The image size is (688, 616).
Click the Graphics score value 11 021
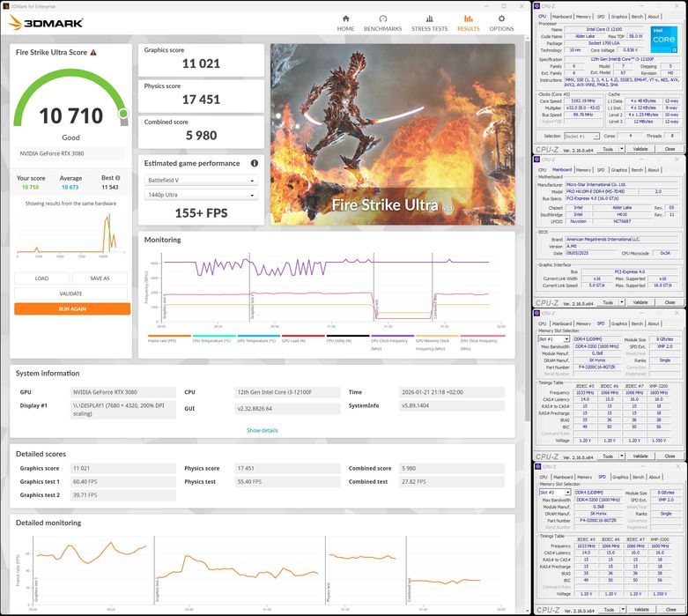(201, 63)
